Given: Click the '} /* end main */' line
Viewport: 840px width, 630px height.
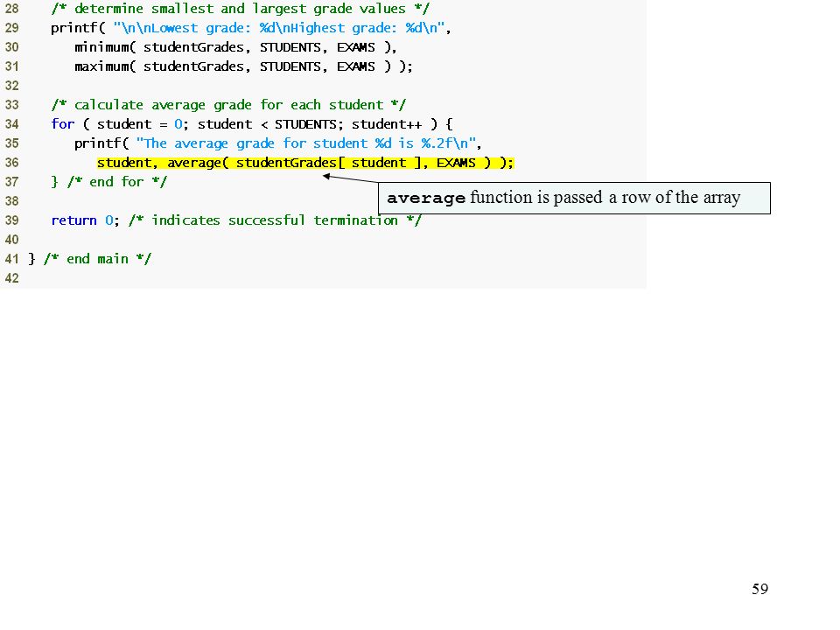Looking at the screenshot, I should coord(89,259).
